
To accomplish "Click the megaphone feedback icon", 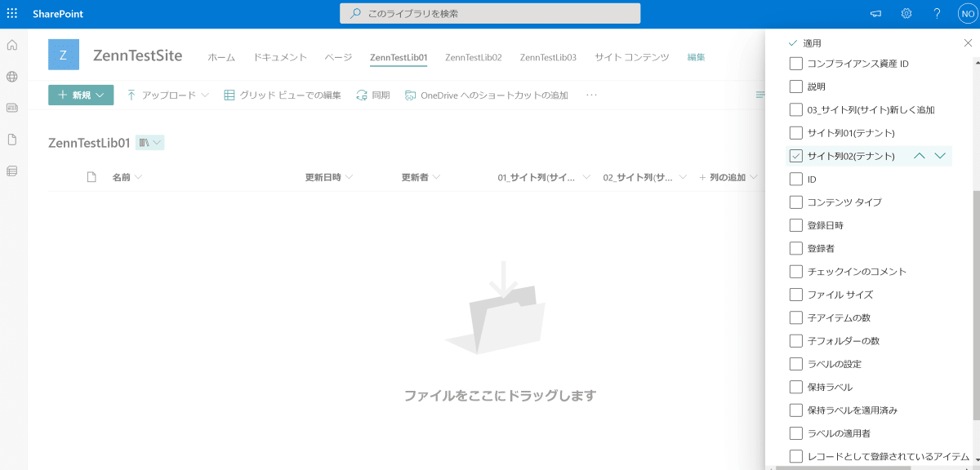I will pyautogui.click(x=875, y=14).
